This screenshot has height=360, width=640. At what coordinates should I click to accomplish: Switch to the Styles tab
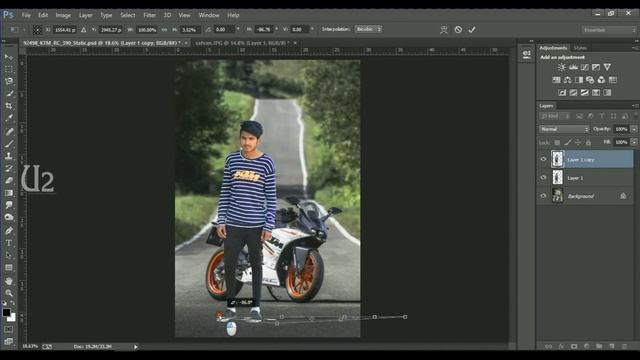[x=580, y=48]
